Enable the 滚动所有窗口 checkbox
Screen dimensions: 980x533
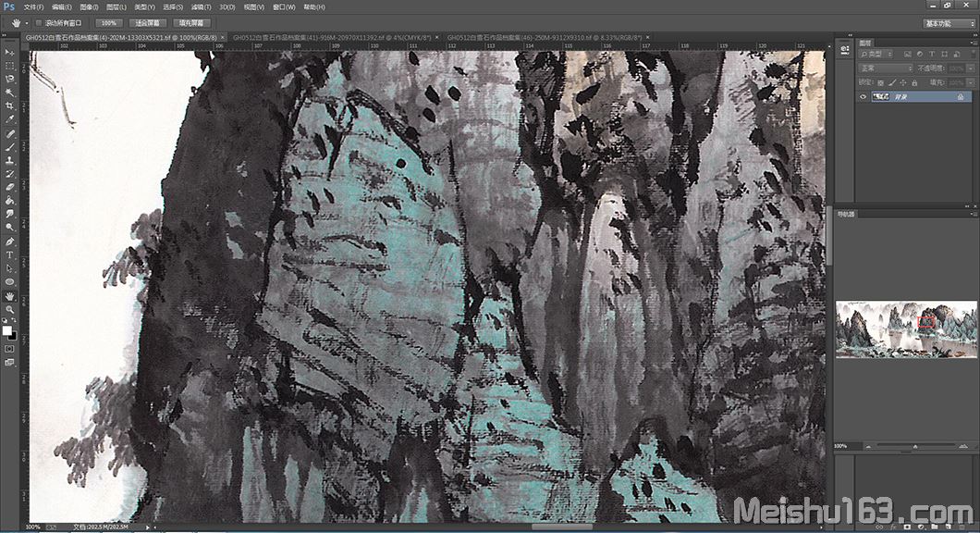tap(39, 23)
